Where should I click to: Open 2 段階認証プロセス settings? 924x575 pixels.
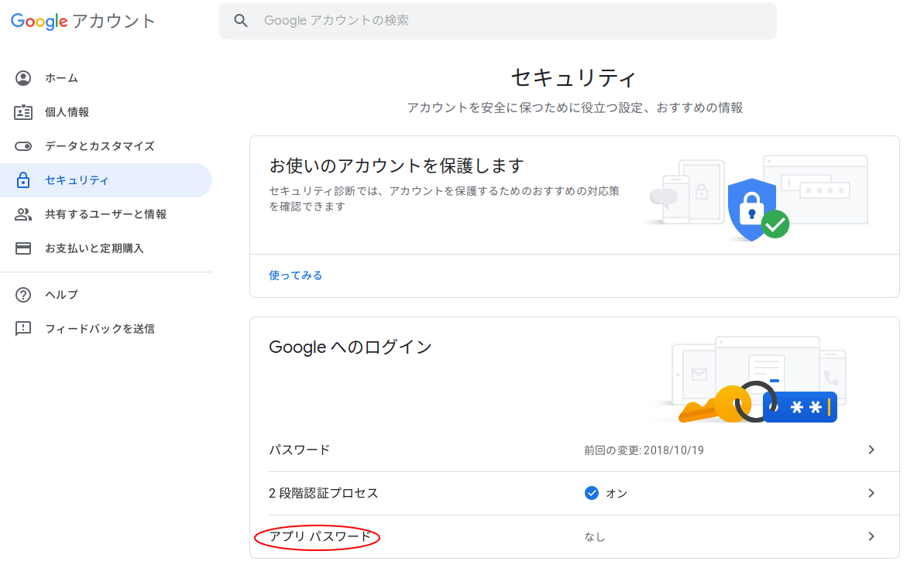pyautogui.click(x=575, y=493)
